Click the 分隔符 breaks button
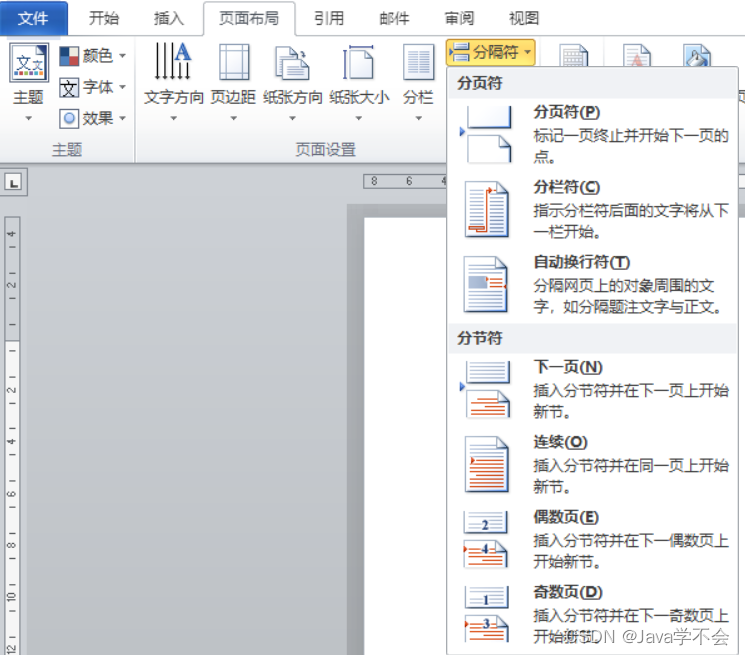This screenshot has width=745, height=655. point(490,52)
